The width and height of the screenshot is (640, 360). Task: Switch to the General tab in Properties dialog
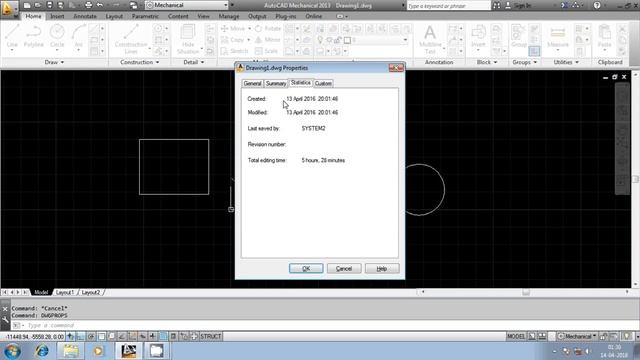252,83
